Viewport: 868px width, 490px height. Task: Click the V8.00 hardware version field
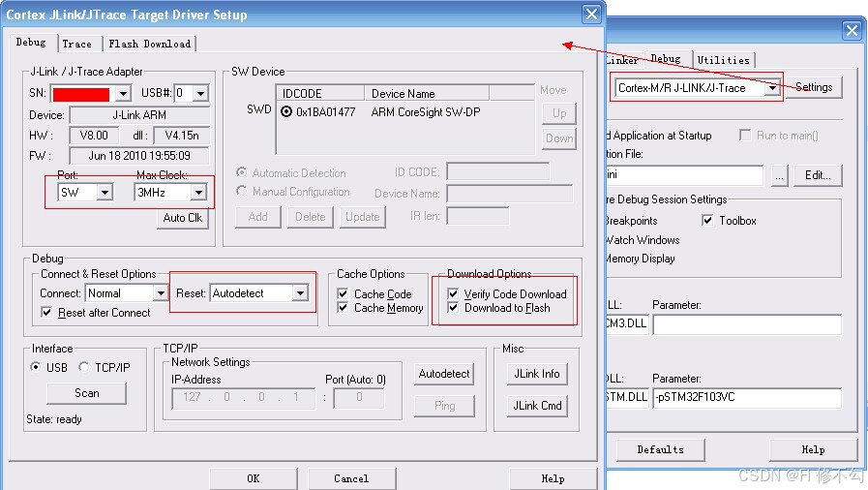(x=94, y=136)
